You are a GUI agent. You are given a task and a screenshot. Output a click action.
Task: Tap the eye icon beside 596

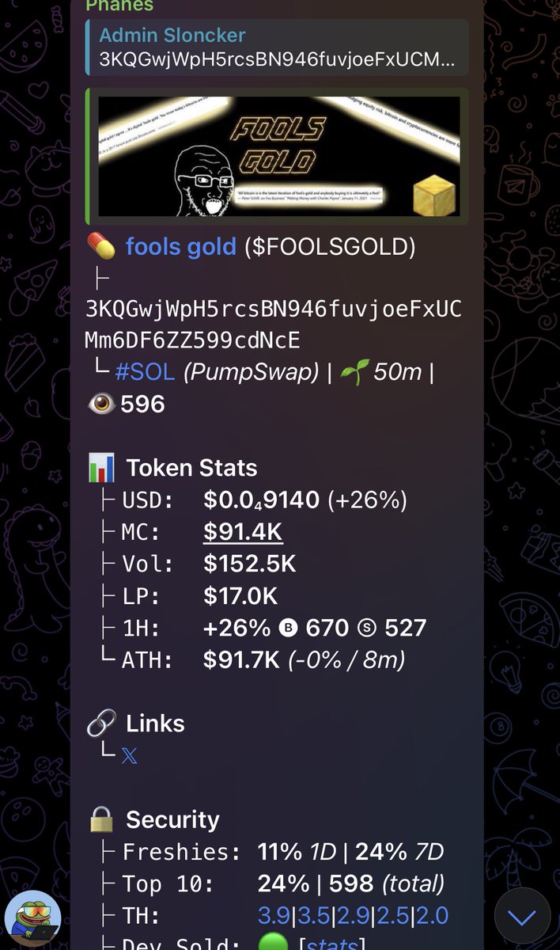101,405
